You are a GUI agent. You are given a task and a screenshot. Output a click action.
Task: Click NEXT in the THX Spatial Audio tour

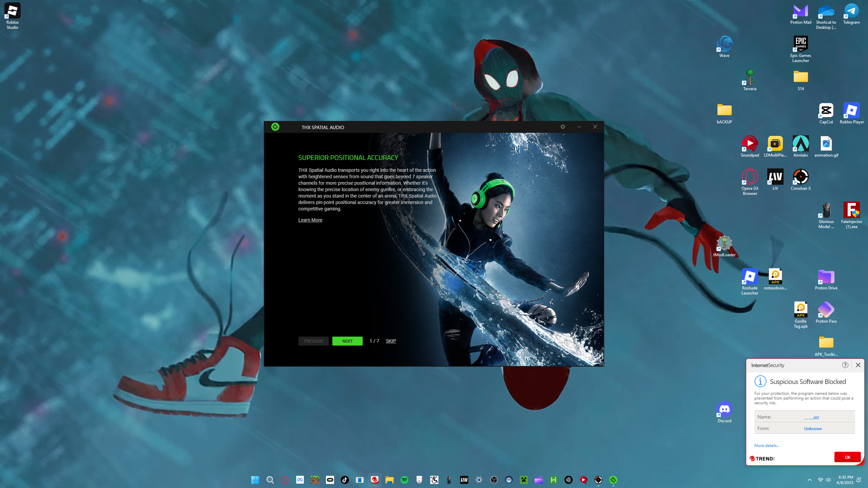coord(347,341)
